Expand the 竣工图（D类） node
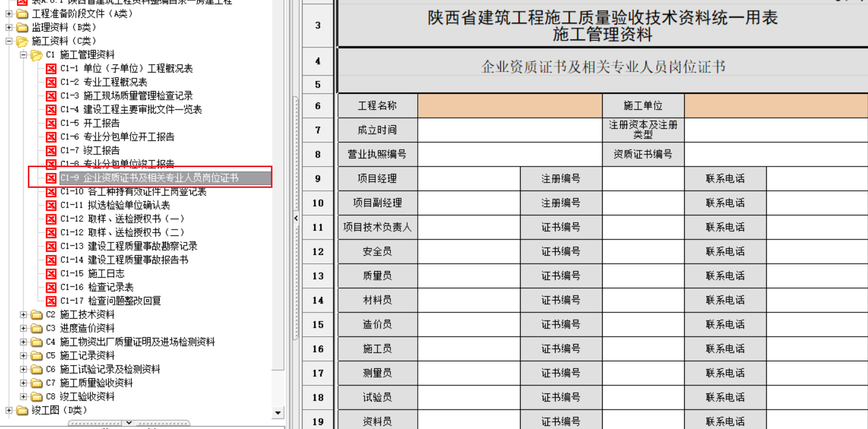This screenshot has height=429, width=868. click(x=9, y=410)
